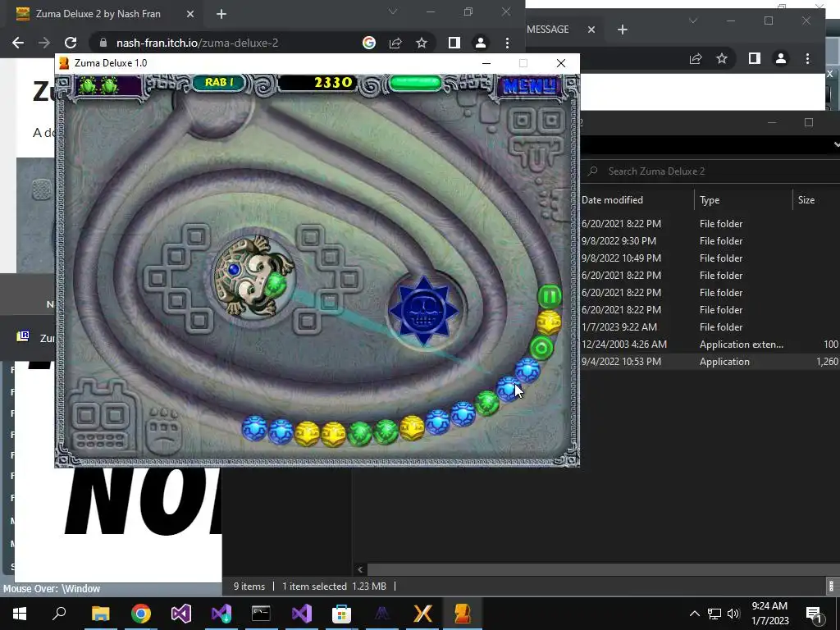Click the stone frog shooter
Image resolution: width=840 pixels, height=630 pixels.
pyautogui.click(x=253, y=276)
